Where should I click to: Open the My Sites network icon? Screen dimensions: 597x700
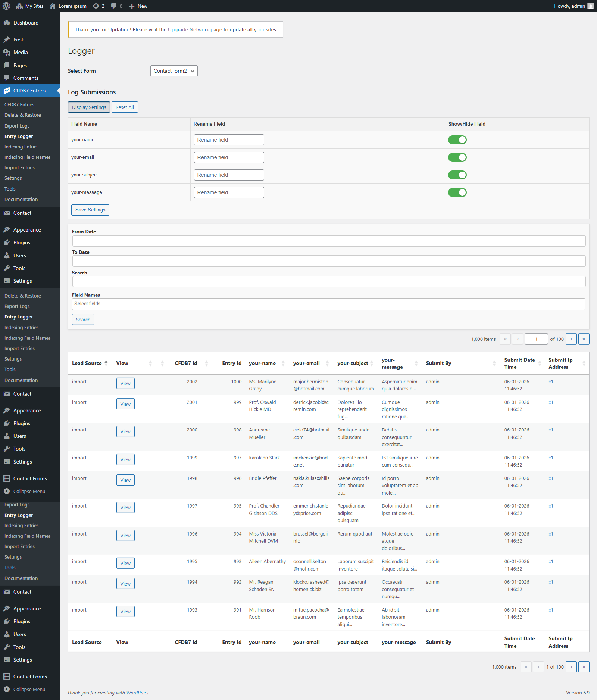pyautogui.click(x=19, y=6)
